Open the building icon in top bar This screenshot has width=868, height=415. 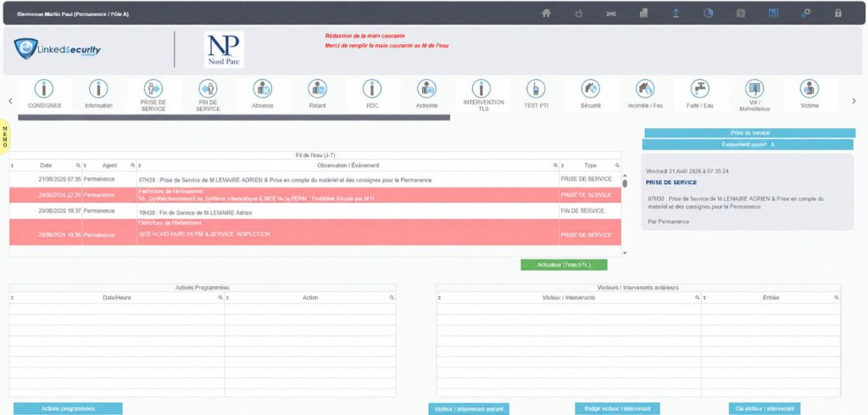[643, 14]
